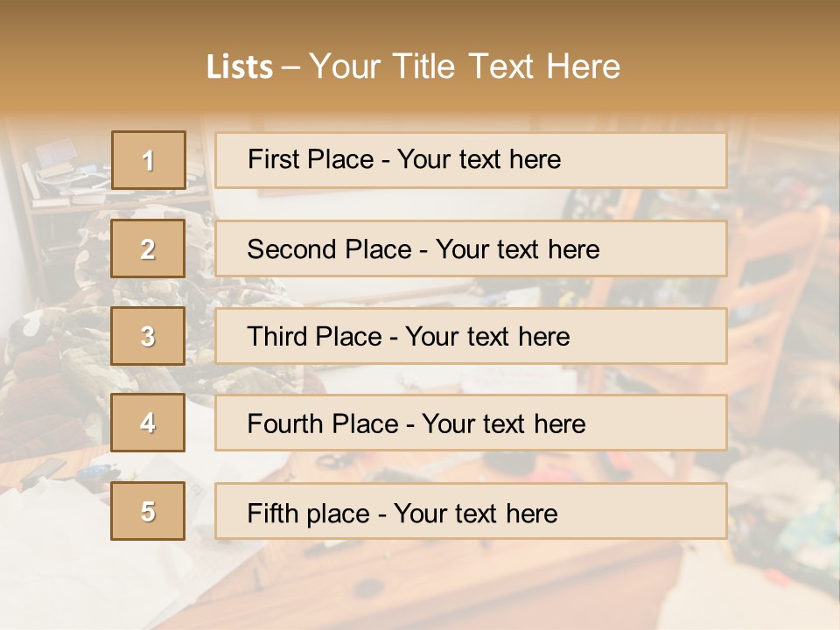This screenshot has width=840, height=630.
Task: Click the number 1 box
Action: coord(148,160)
